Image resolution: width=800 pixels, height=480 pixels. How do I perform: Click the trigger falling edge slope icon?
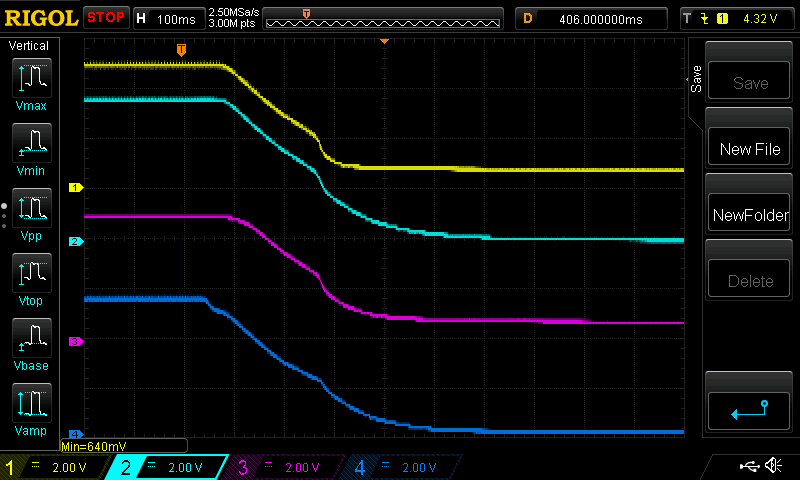point(705,19)
